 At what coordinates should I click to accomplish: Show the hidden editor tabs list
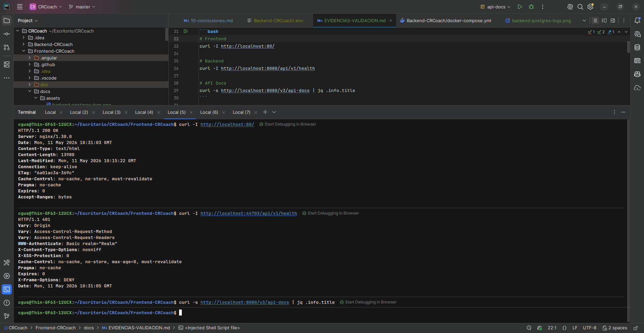click(x=584, y=20)
